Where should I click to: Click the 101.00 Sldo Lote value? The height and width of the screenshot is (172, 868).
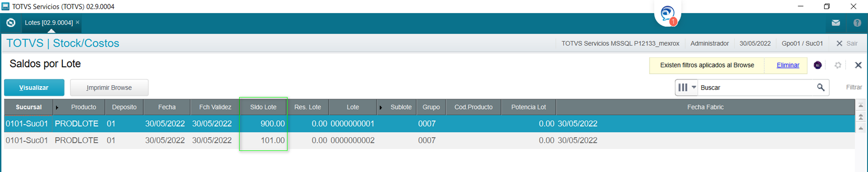pos(272,140)
